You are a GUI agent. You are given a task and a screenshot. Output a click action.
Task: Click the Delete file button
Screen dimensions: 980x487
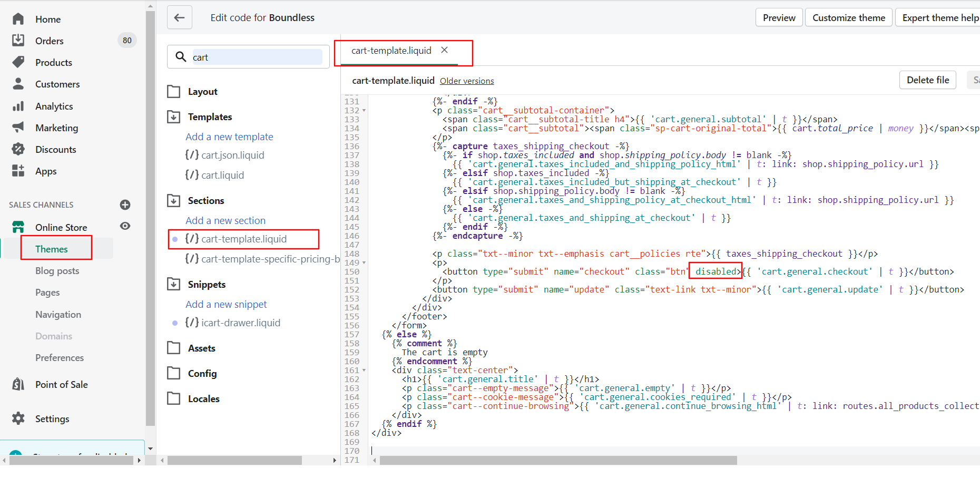[928, 80]
